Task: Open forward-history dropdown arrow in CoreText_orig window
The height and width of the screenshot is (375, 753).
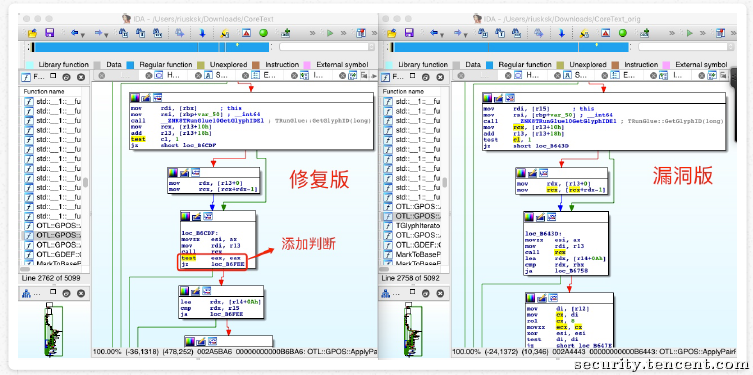Action: click(x=466, y=35)
